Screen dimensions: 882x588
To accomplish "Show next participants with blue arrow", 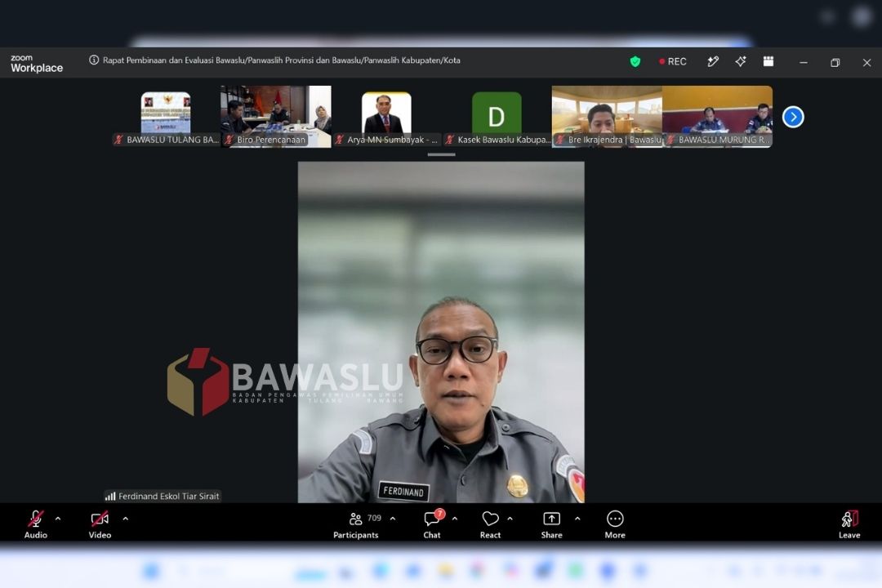I will click(793, 117).
